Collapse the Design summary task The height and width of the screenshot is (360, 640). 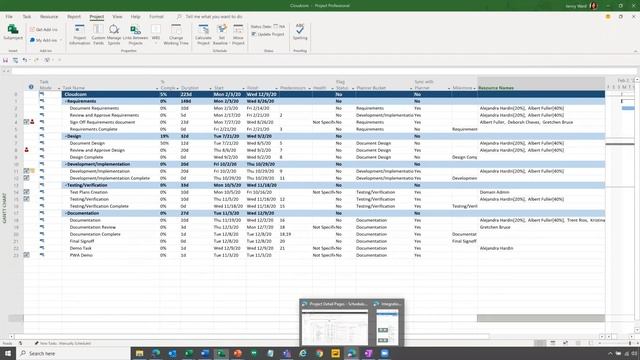[66, 136]
